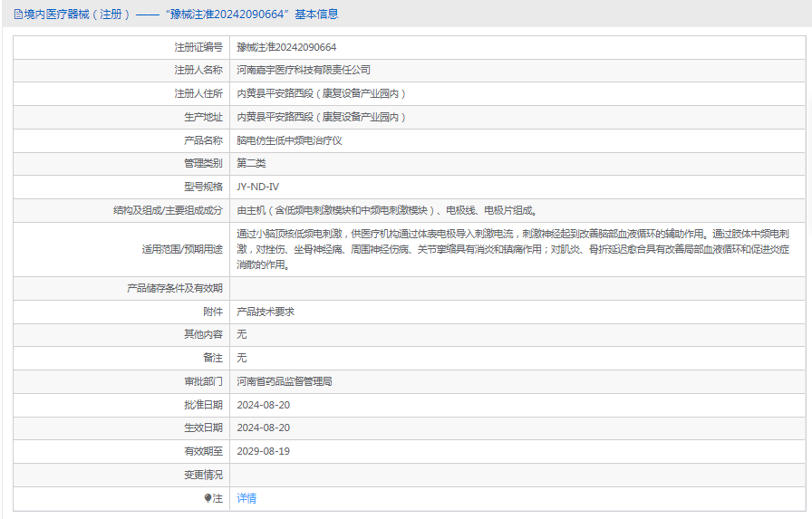Select model specification JY-ND-IV
This screenshot has width=812, height=519.
(258, 187)
